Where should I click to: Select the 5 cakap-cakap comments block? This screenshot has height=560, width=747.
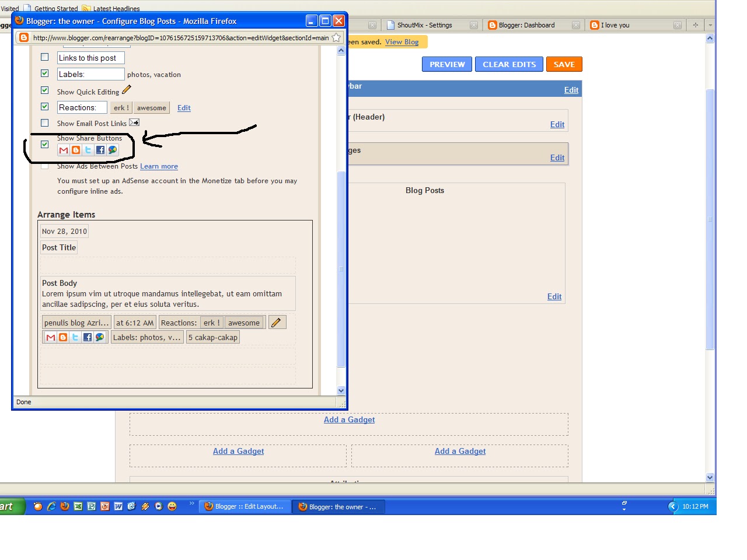213,337
